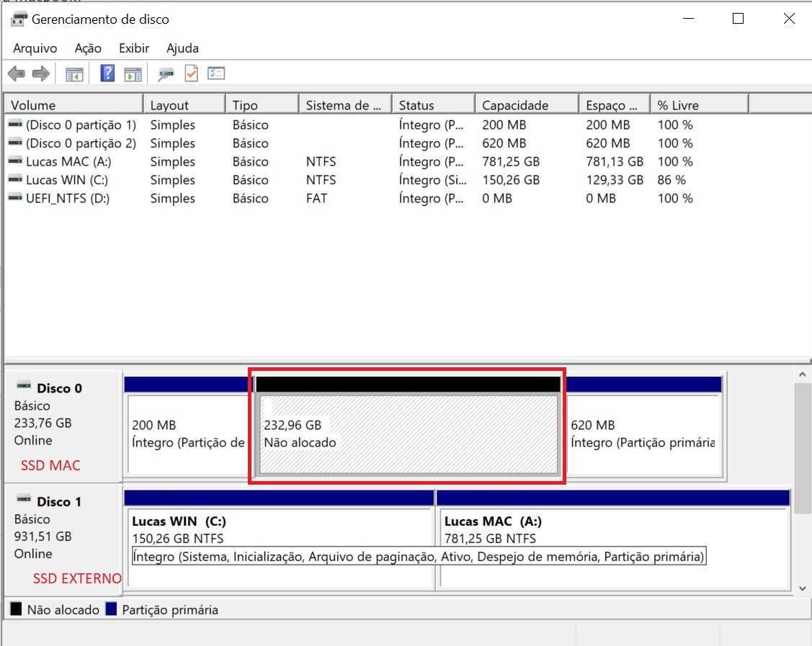Click the blue Partição primária legend swatch
This screenshot has width=812, height=646.
111,609
